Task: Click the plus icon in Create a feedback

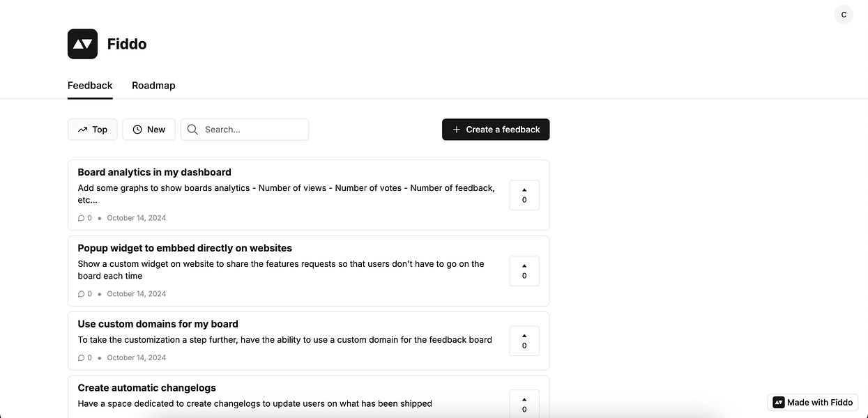Action: click(x=457, y=130)
